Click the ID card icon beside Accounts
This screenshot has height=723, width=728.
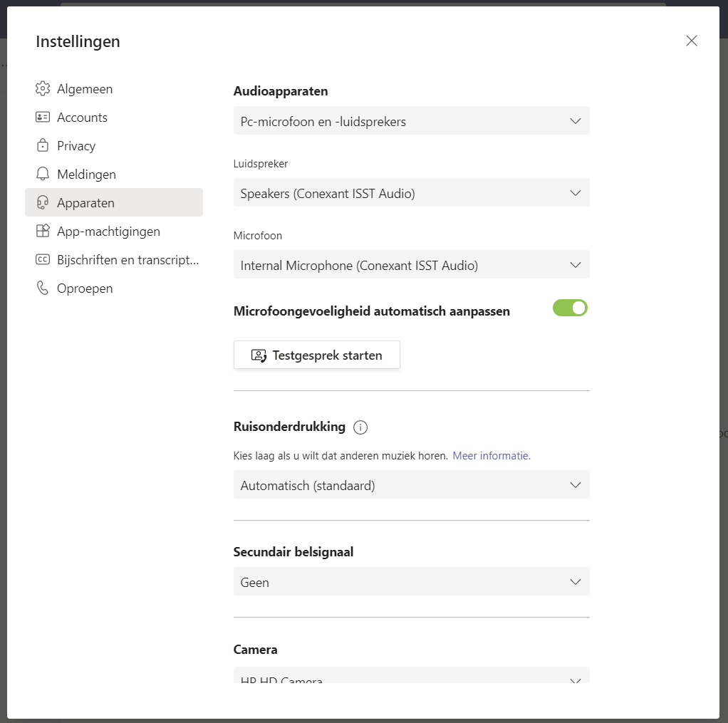tap(43, 117)
